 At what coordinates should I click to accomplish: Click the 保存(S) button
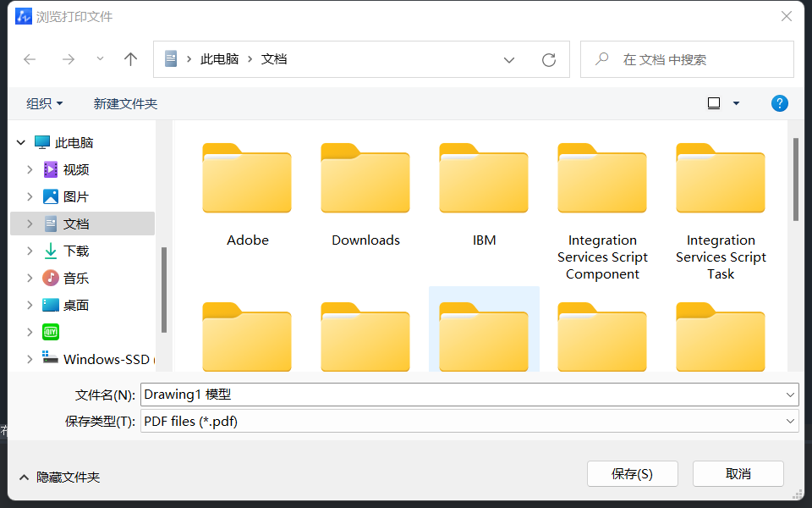633,474
